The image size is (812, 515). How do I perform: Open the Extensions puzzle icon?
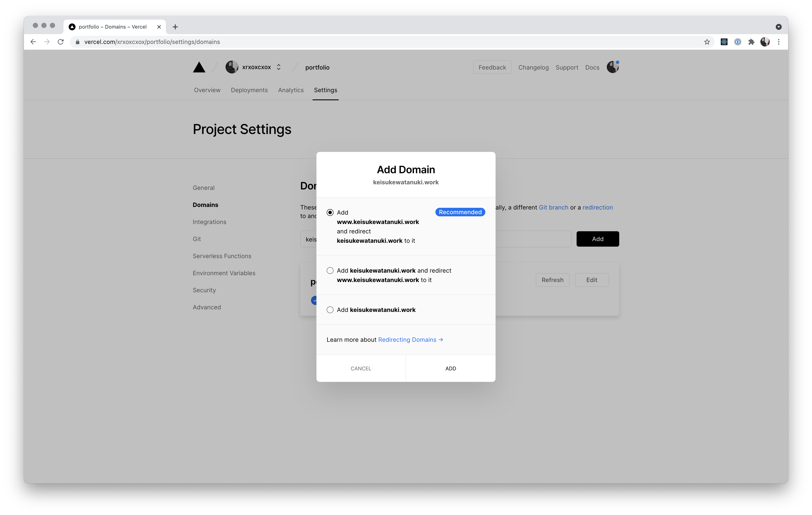point(751,42)
